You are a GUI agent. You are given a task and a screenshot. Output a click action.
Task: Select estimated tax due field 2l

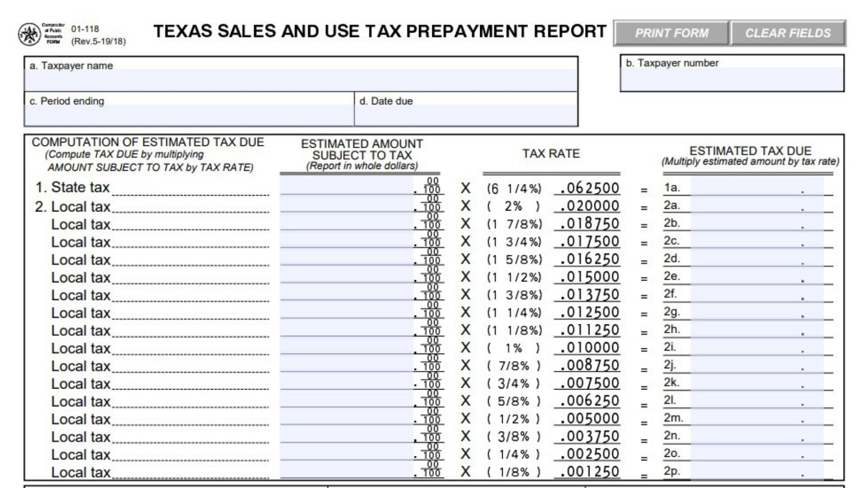coord(757,399)
